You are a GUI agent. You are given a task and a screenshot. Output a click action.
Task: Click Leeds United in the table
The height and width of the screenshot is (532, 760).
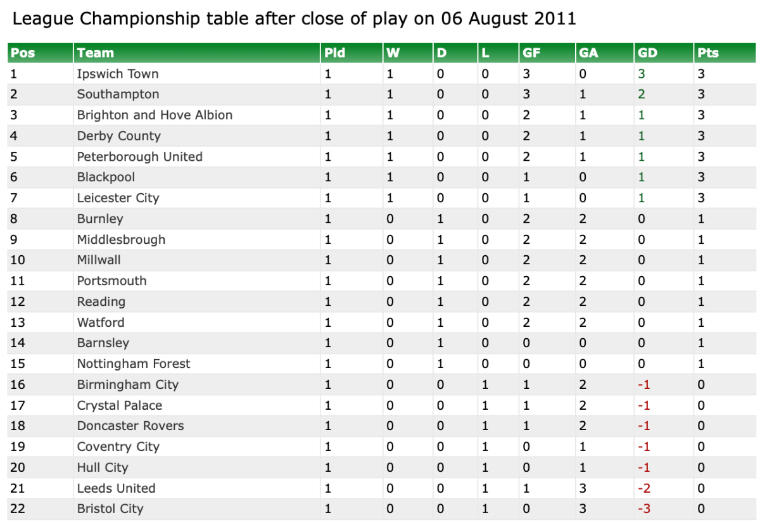(x=116, y=488)
